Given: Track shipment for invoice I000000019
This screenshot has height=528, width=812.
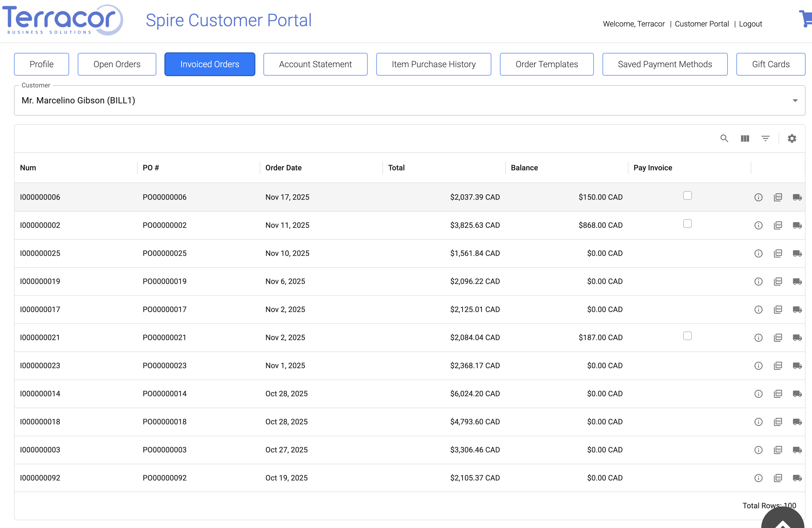Looking at the screenshot, I should [797, 281].
